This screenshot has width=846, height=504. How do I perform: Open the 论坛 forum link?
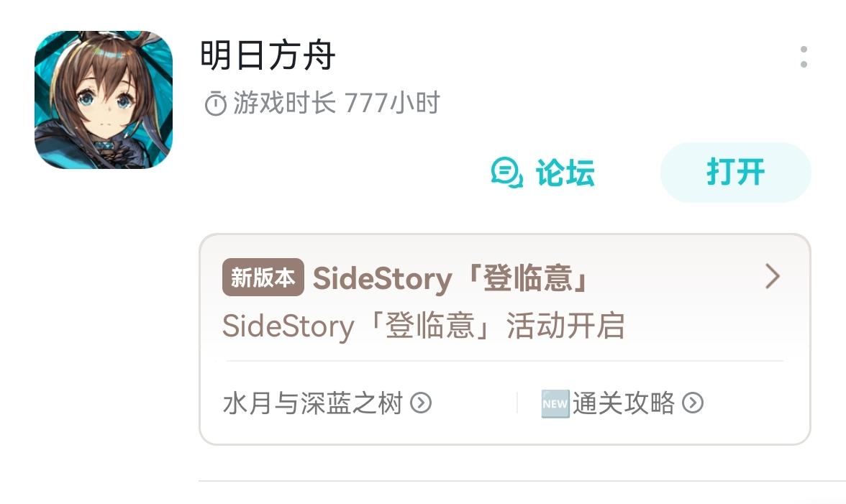coord(565,173)
